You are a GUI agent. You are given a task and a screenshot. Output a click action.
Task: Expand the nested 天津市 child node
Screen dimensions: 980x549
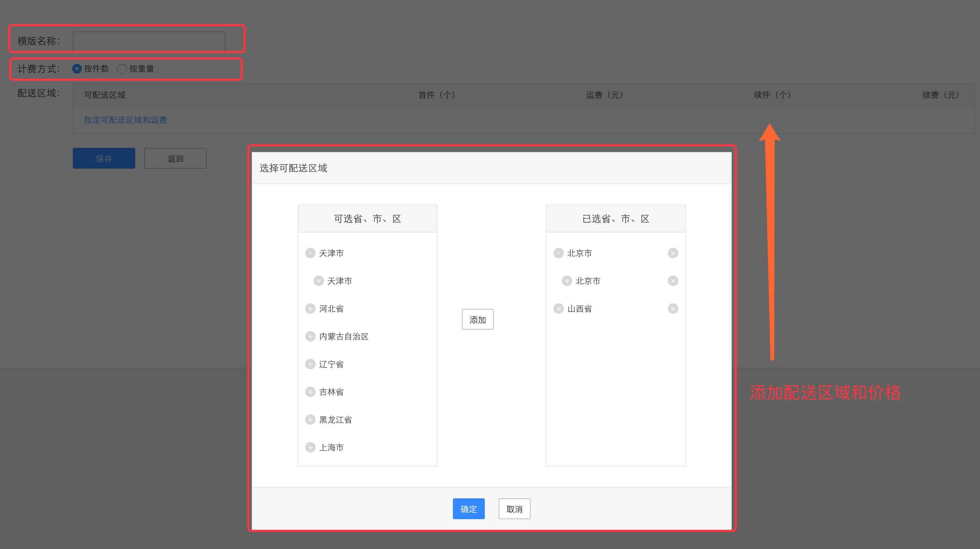(318, 281)
